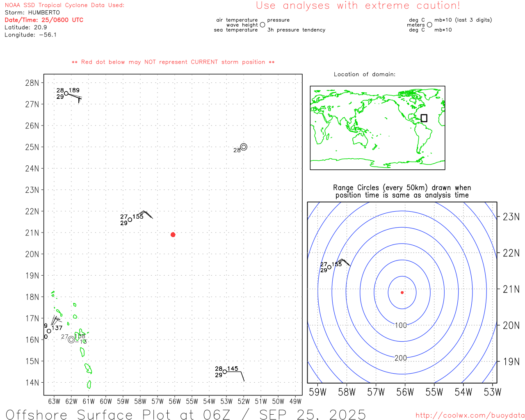Click the Date/Time 25/0600 UTC text
Screen dimensions: 525x420
point(44,20)
